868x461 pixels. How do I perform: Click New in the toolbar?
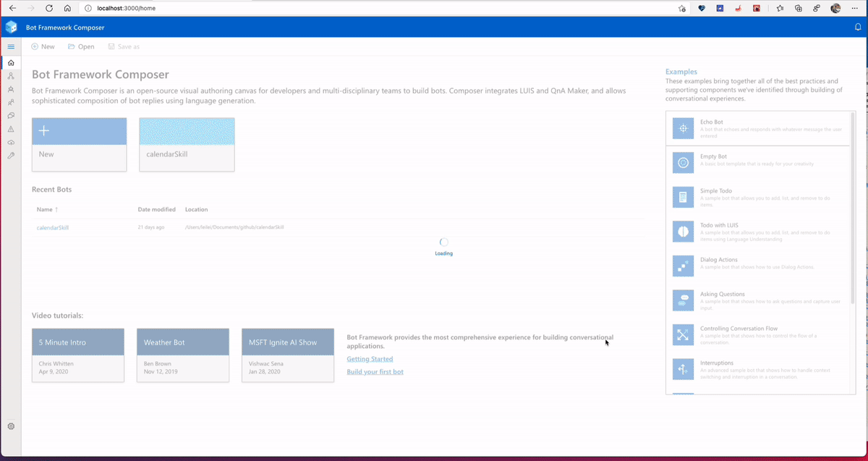click(43, 46)
